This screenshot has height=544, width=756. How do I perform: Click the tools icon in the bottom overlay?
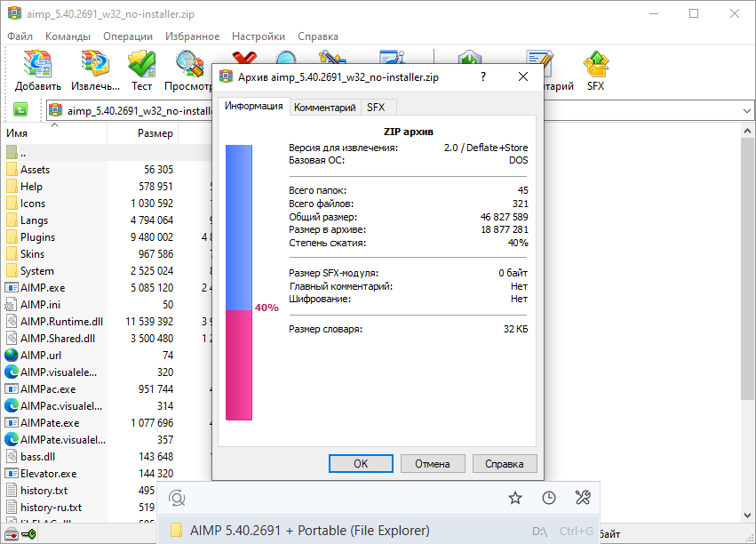point(583,498)
